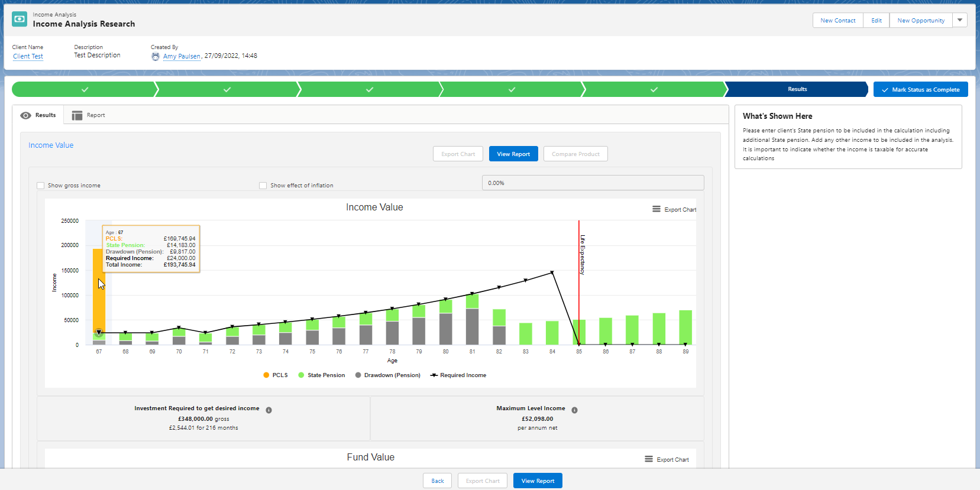Image resolution: width=980 pixels, height=490 pixels.
Task: Click the PCLS orange bar at age 67
Action: tap(99, 290)
